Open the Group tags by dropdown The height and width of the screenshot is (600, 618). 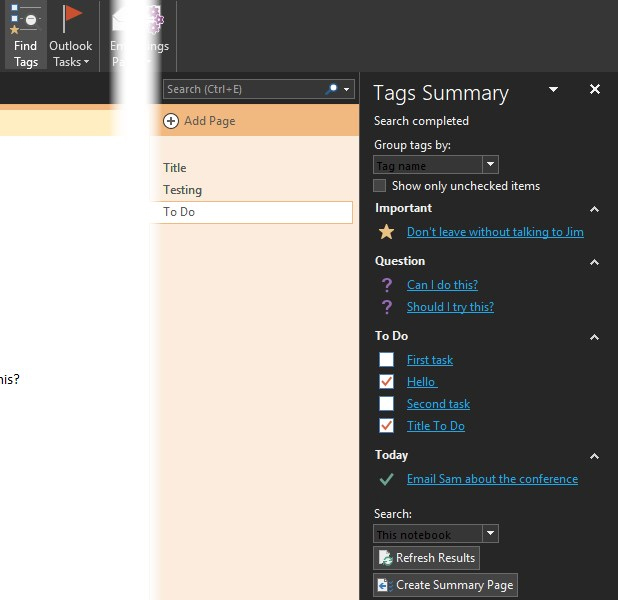490,165
